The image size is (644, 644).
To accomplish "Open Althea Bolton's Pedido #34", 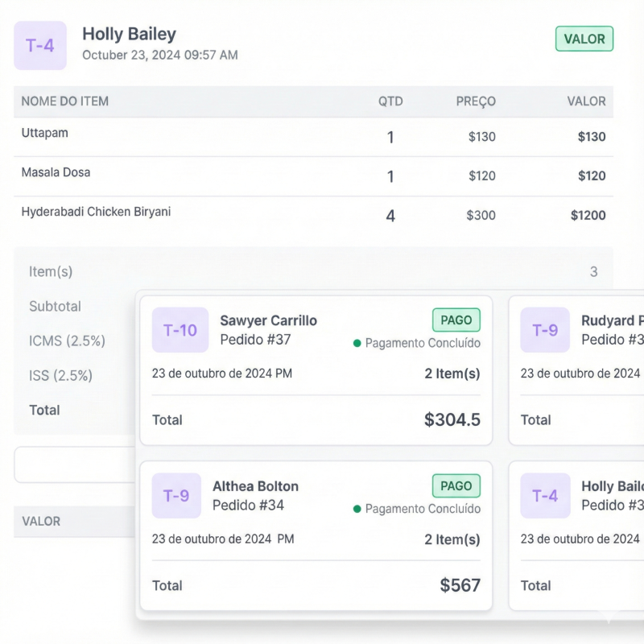I will click(x=248, y=506).
